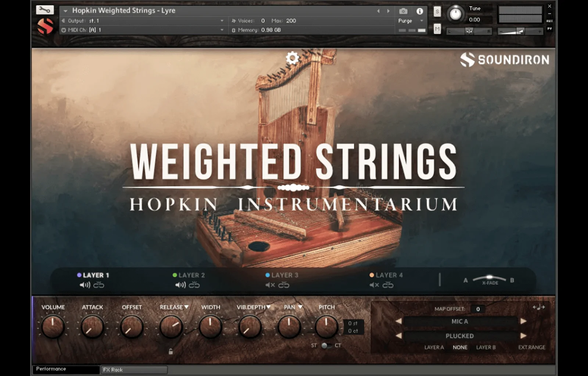Viewport: 588px width, 376px height.
Task: Click the orange Layer 4 color dot
Action: (x=372, y=275)
